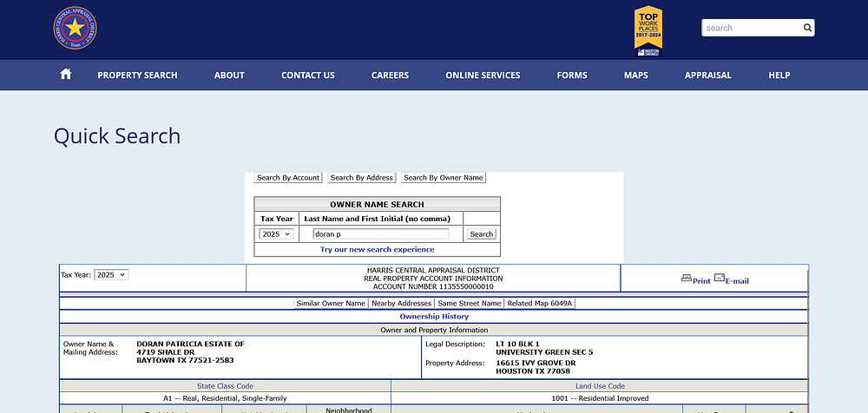Image resolution: width=868 pixels, height=413 pixels.
Task: Click 'BAYTOWN TX 77521-2583' text
Action: 185,360
